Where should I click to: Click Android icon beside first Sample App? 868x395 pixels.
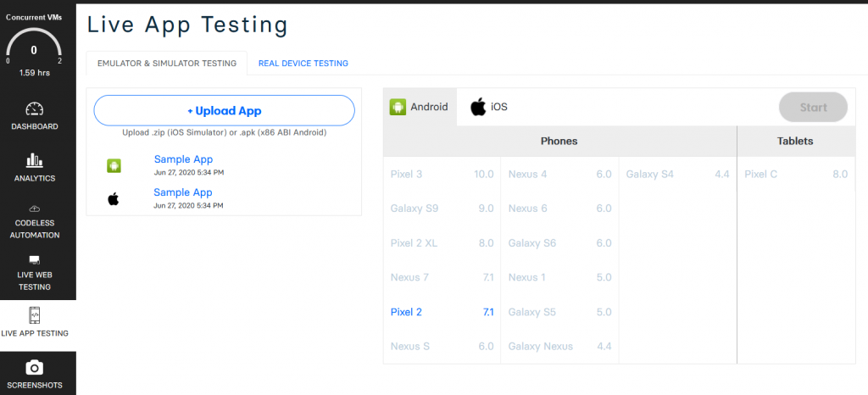coord(114,165)
